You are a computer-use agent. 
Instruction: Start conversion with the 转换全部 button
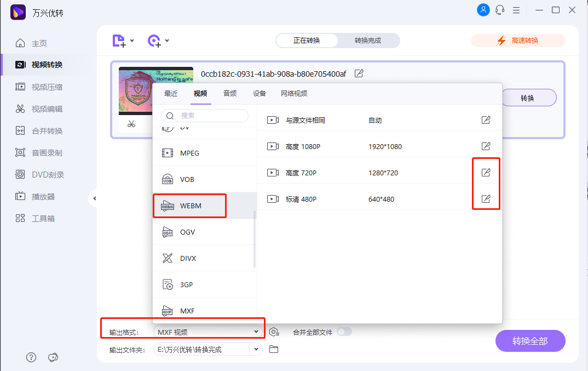(529, 340)
